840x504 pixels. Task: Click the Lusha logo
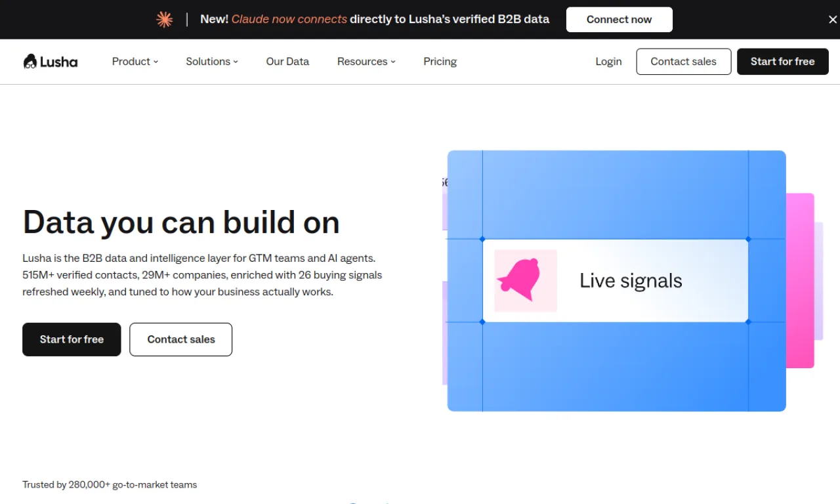tap(51, 62)
